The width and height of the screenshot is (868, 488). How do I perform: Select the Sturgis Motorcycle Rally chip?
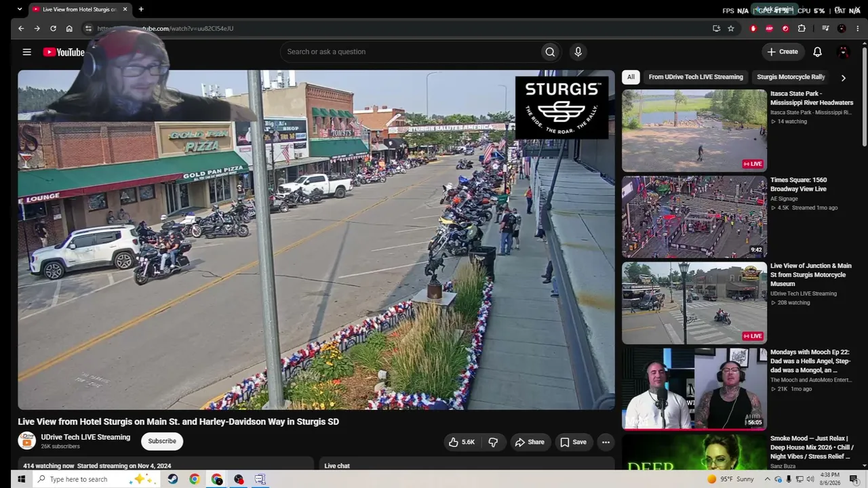click(x=791, y=77)
